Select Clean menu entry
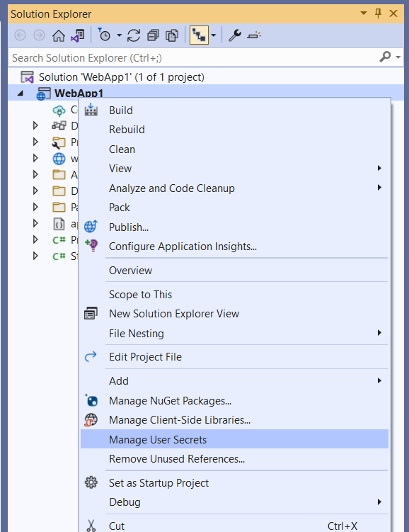The height and width of the screenshot is (532, 409). coord(234,149)
